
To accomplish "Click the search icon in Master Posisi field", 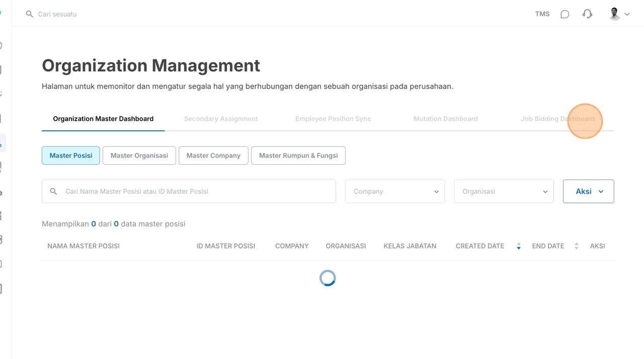I will (x=53, y=192).
